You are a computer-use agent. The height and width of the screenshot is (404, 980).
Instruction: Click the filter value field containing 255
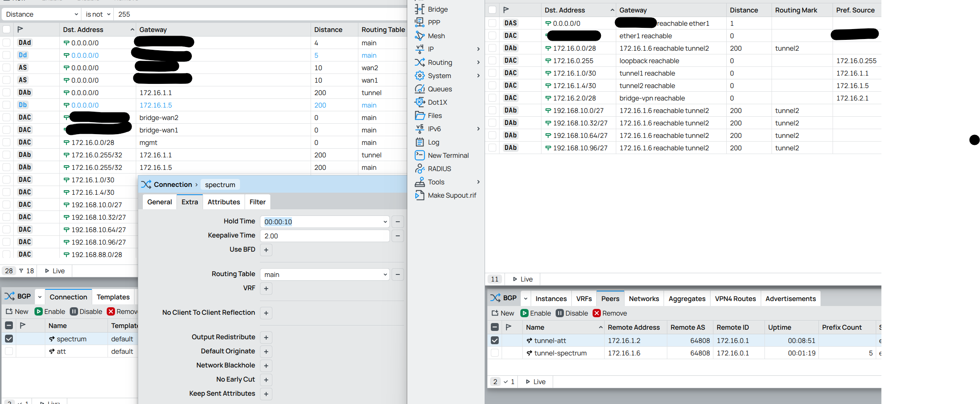coord(260,14)
